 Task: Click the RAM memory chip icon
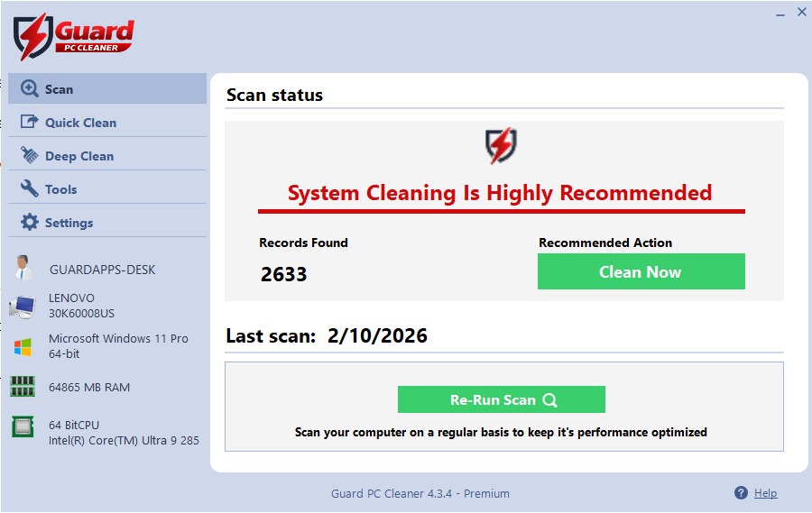[x=23, y=387]
